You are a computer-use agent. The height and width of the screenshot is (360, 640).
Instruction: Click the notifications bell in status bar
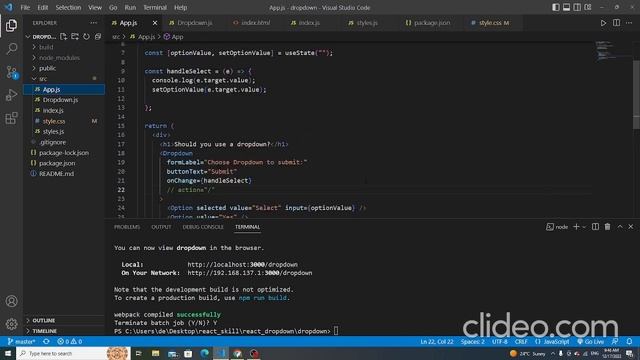pos(629,341)
